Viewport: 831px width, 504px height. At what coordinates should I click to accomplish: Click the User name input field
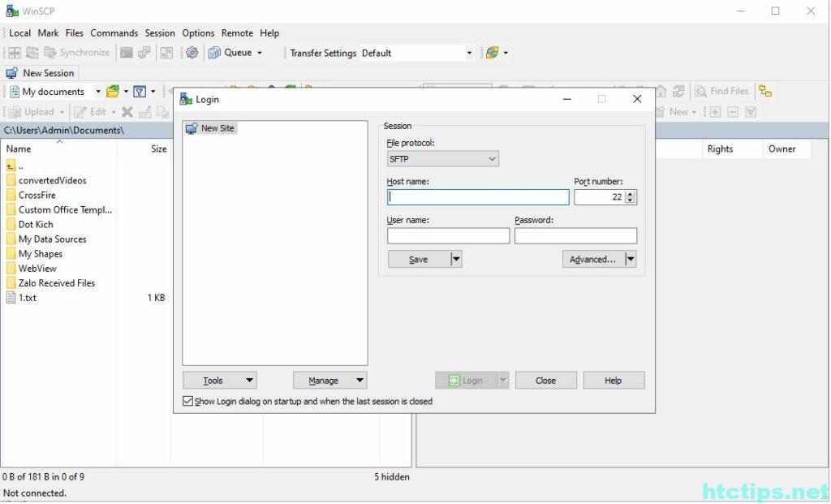[448, 236]
